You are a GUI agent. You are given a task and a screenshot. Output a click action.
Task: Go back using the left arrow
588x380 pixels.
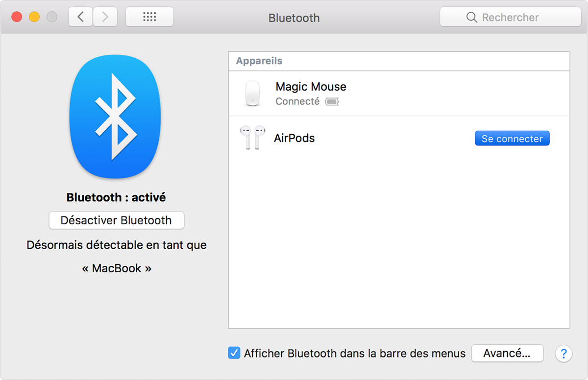[x=81, y=17]
